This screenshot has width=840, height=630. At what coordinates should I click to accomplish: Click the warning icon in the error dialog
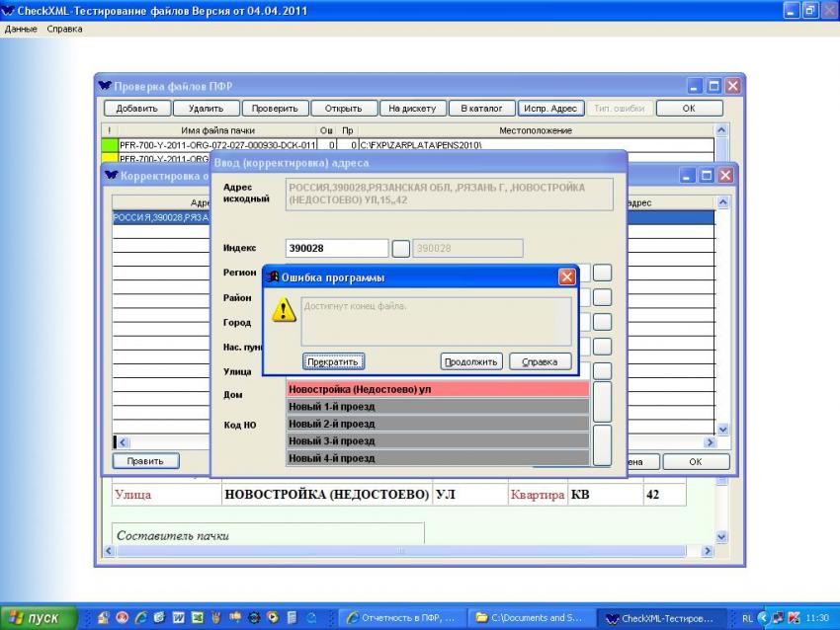[285, 311]
